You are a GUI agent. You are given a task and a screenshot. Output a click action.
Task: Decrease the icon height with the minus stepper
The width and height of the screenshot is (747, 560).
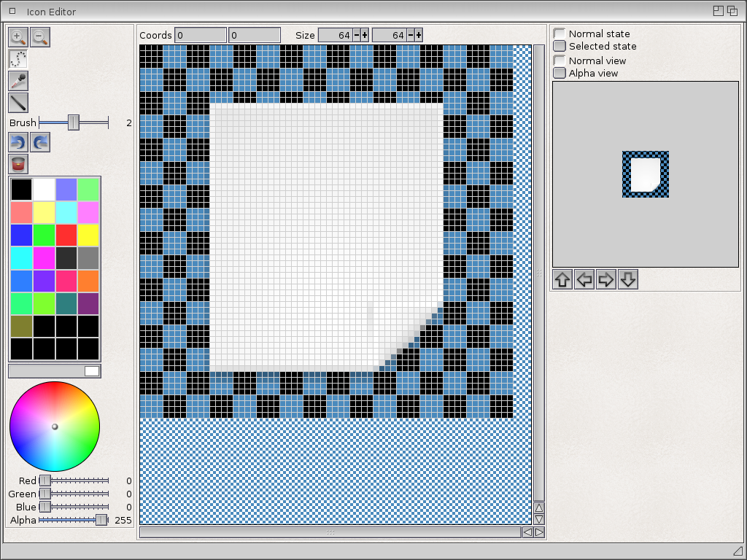point(411,35)
